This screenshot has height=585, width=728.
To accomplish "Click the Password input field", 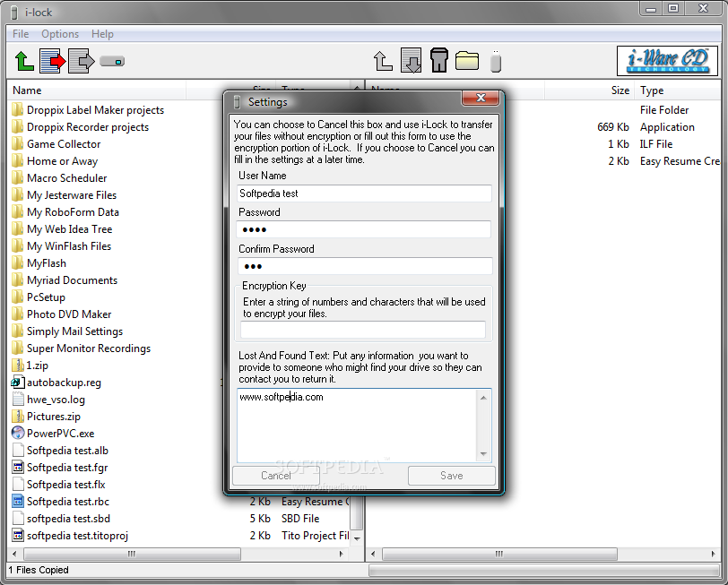I will 364,229.
